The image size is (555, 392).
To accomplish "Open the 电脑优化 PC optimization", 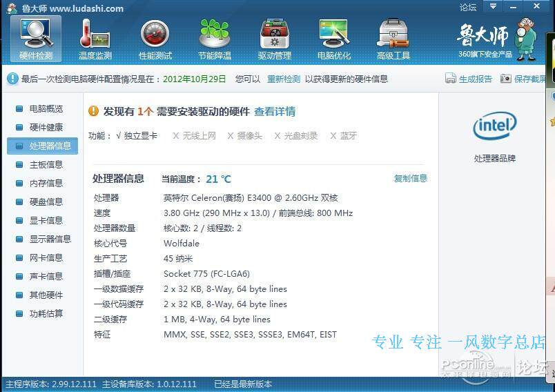I will pyautogui.click(x=334, y=39).
